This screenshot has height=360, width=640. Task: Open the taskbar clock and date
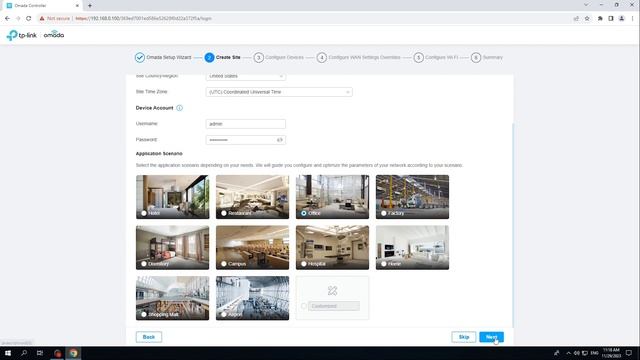point(611,353)
